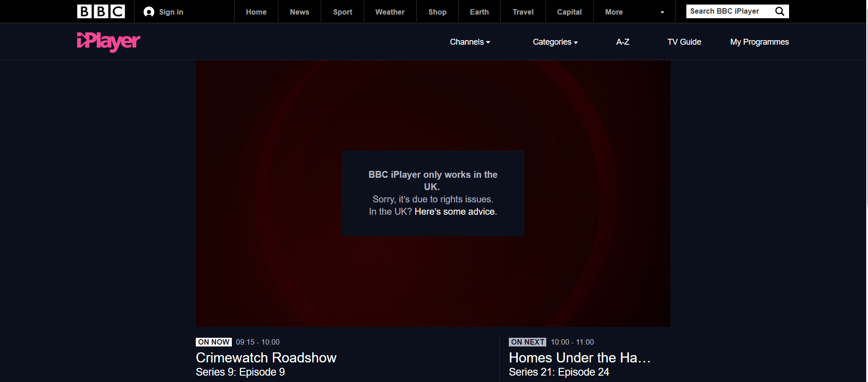The image size is (868, 382).
Task: Click the Here's some advice link
Action: (455, 212)
